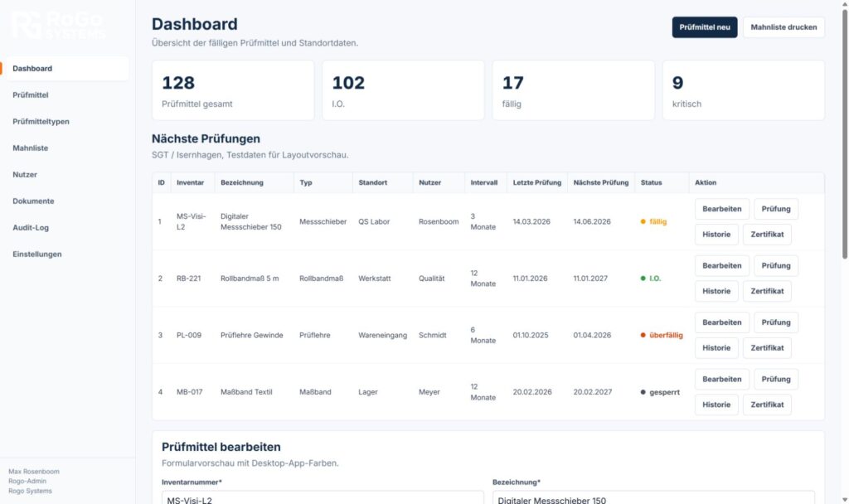
Task: Click the page vertical scrollbar
Action: (x=845, y=133)
